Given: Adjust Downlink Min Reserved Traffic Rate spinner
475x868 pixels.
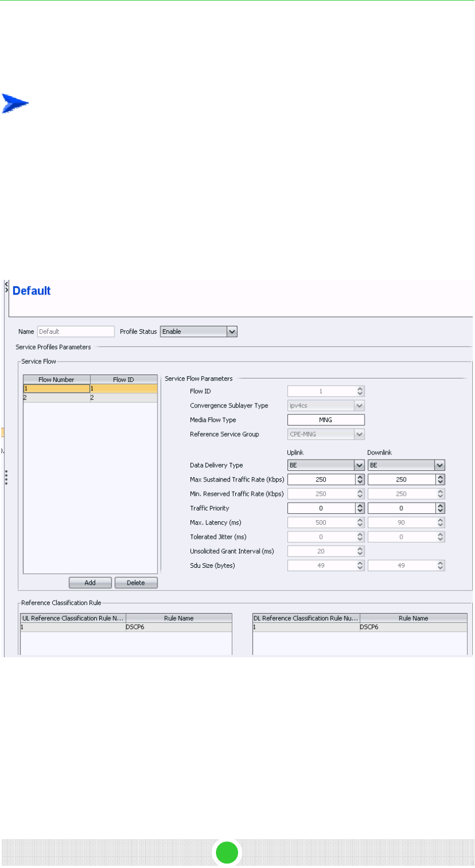Looking at the screenshot, I should pyautogui.click(x=440, y=494).
